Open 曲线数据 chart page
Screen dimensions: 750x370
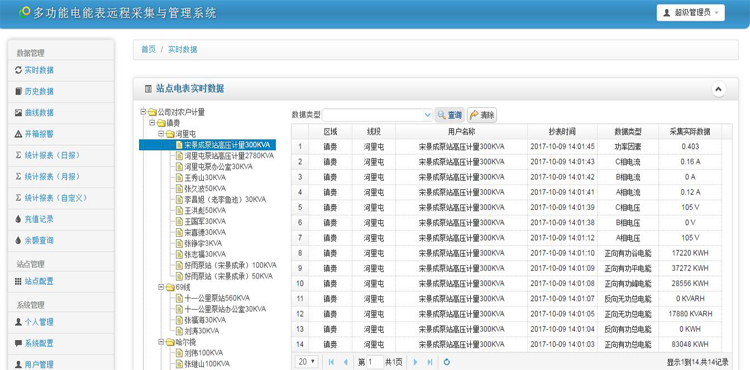point(39,113)
